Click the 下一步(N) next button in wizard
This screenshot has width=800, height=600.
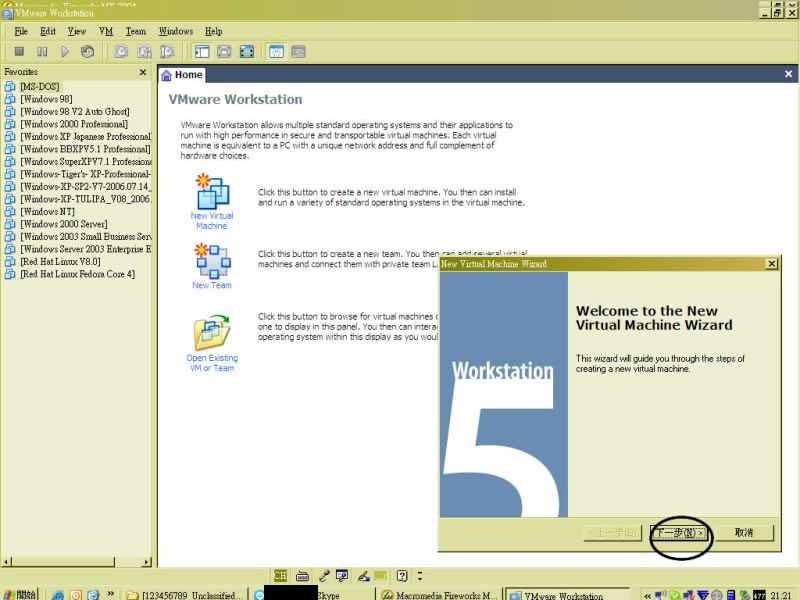(680, 533)
